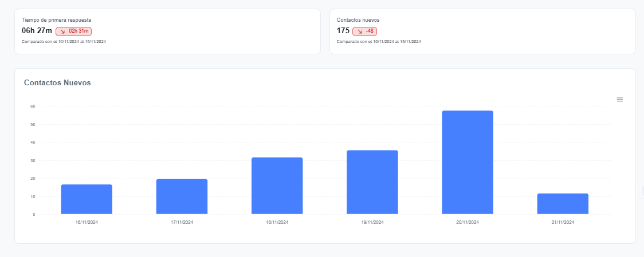Click the 16/11/2024 x-axis label
The width and height of the screenshot is (644, 257).
(87, 222)
